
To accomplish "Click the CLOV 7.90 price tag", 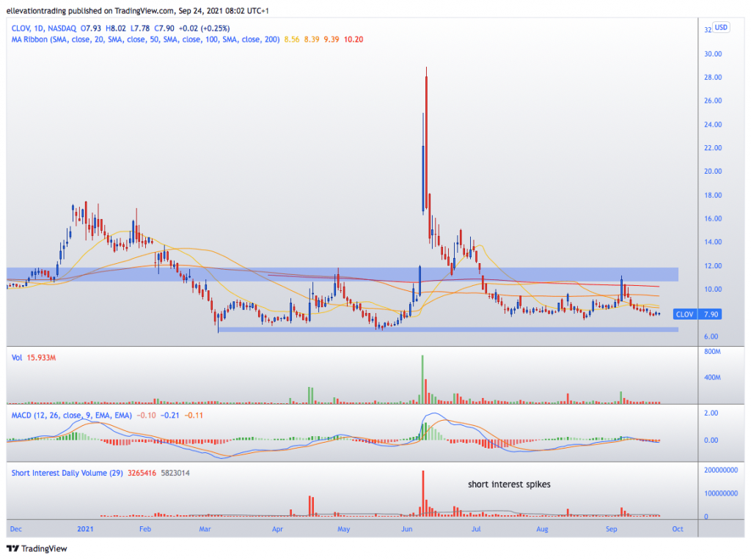I will pos(697,314).
